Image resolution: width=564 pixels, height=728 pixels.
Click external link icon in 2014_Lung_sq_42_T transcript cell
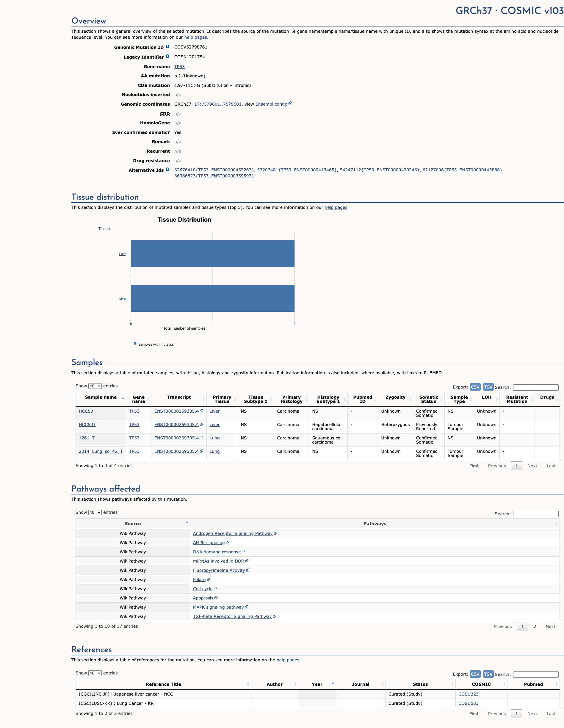pyautogui.click(x=201, y=451)
